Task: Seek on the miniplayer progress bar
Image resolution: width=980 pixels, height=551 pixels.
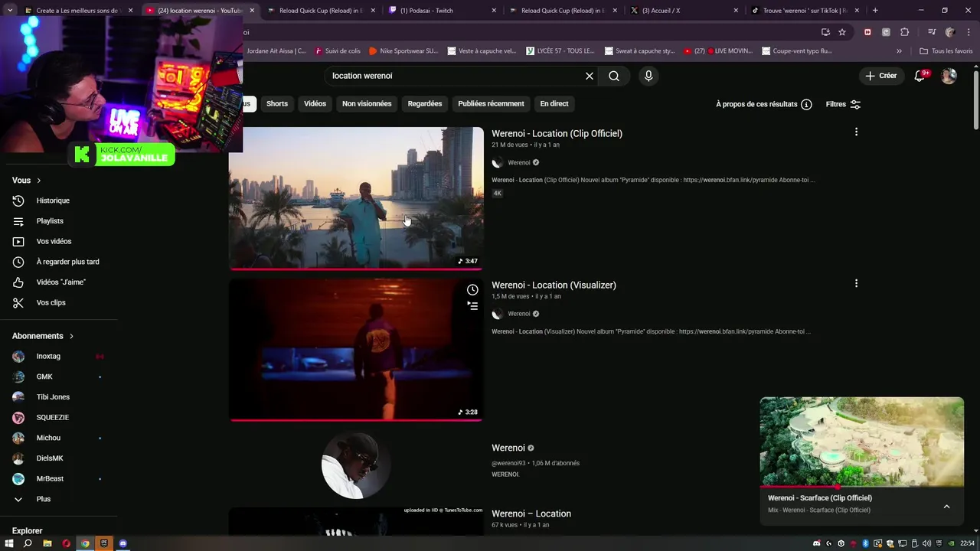Action: click(x=861, y=487)
